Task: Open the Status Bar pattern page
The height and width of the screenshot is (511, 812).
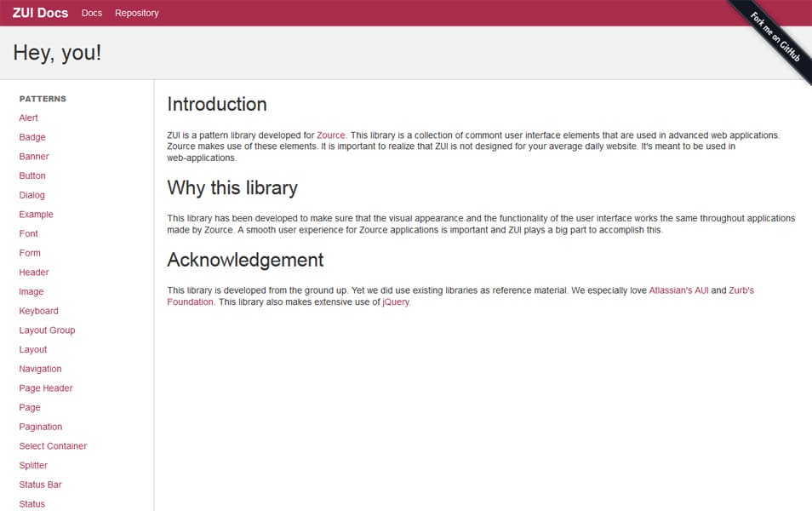Action: click(x=39, y=485)
